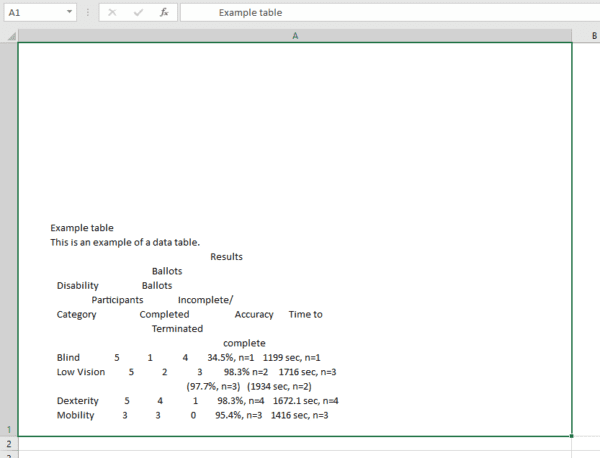The image size is (600, 458).
Task: Click the three-dot Name Box resize handle
Action: [x=87, y=13]
